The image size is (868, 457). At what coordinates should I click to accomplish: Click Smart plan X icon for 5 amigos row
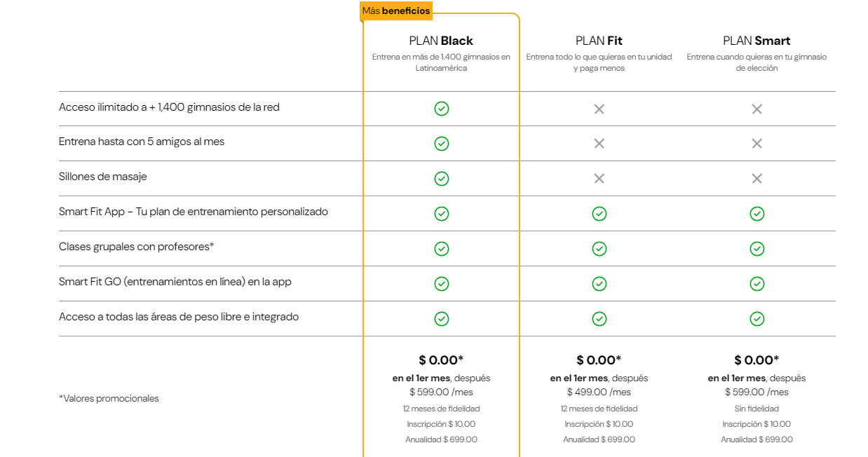pyautogui.click(x=757, y=144)
